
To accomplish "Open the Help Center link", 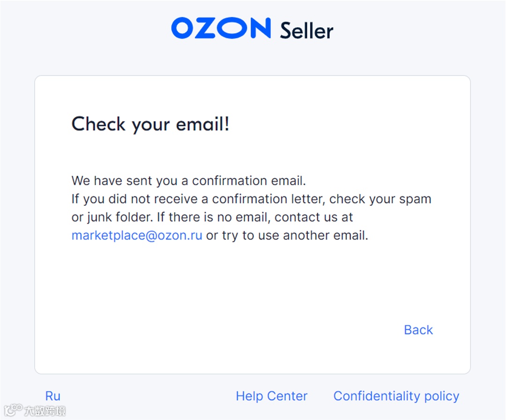I will pyautogui.click(x=271, y=396).
